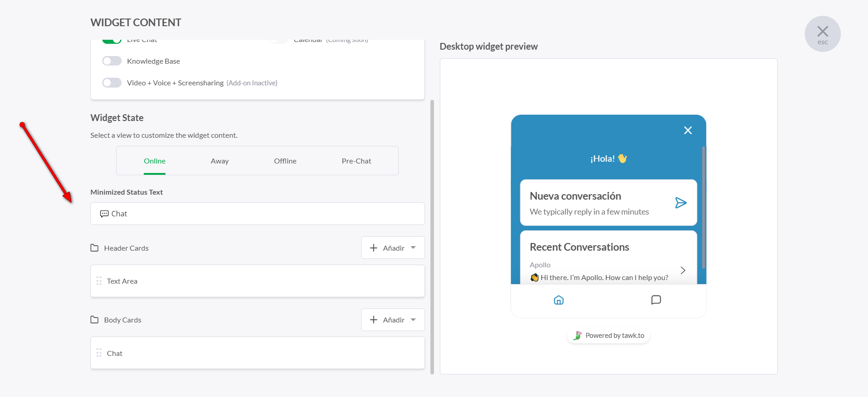Click the send arrow on Nueva conversación
Image resolution: width=868 pixels, height=397 pixels.
(x=681, y=203)
